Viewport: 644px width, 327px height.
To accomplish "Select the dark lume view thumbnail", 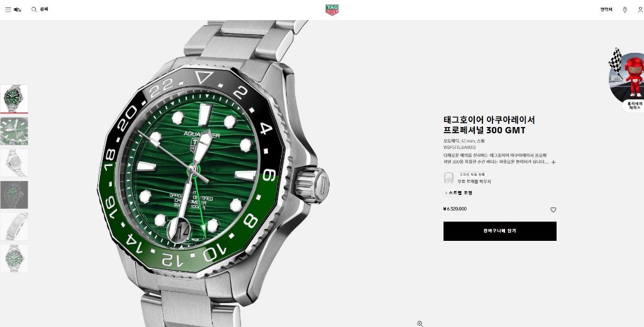I will [x=14, y=195].
